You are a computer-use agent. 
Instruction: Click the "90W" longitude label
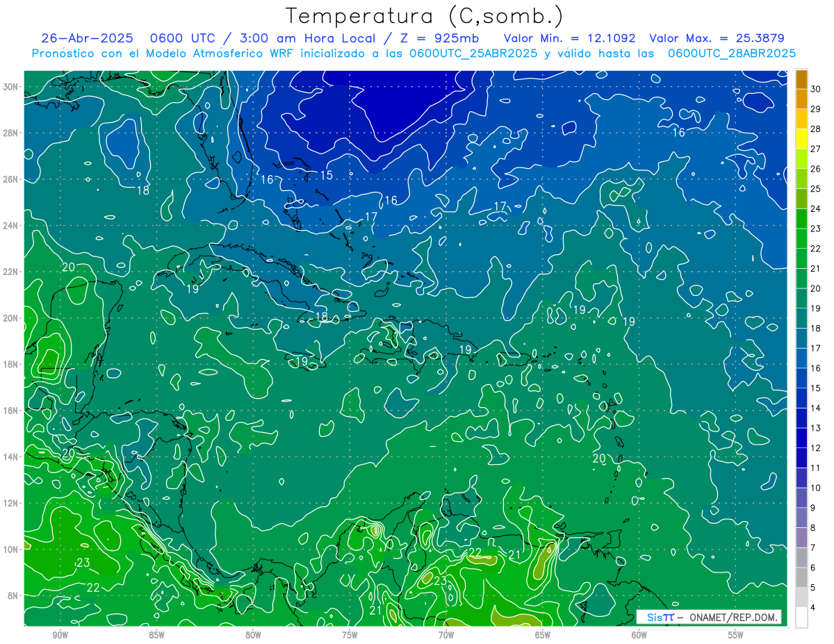[x=60, y=636]
